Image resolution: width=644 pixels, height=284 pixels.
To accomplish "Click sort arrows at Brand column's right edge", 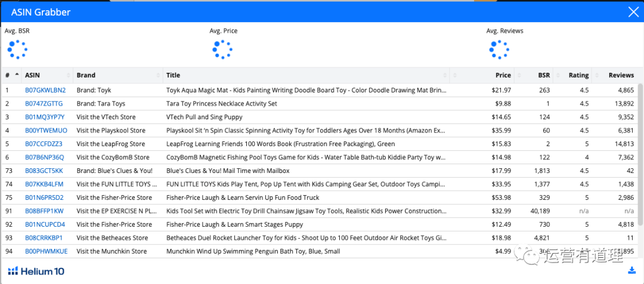I will click(x=158, y=76).
